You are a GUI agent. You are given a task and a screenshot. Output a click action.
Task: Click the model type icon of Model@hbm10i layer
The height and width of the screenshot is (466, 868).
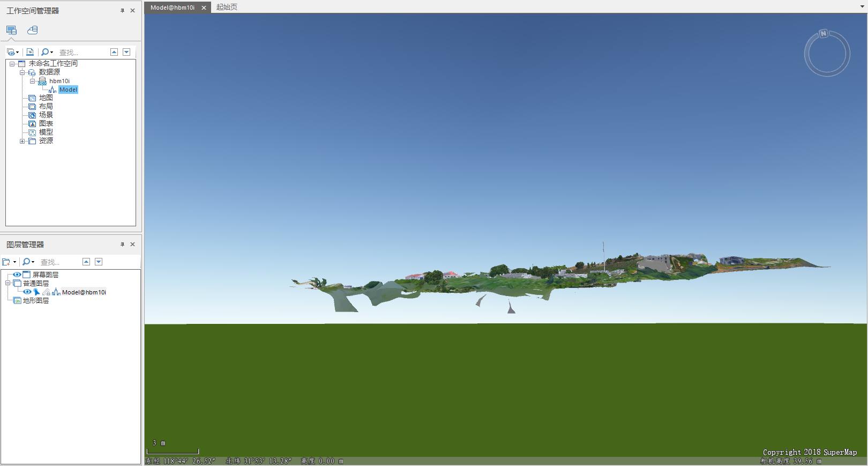(56, 292)
